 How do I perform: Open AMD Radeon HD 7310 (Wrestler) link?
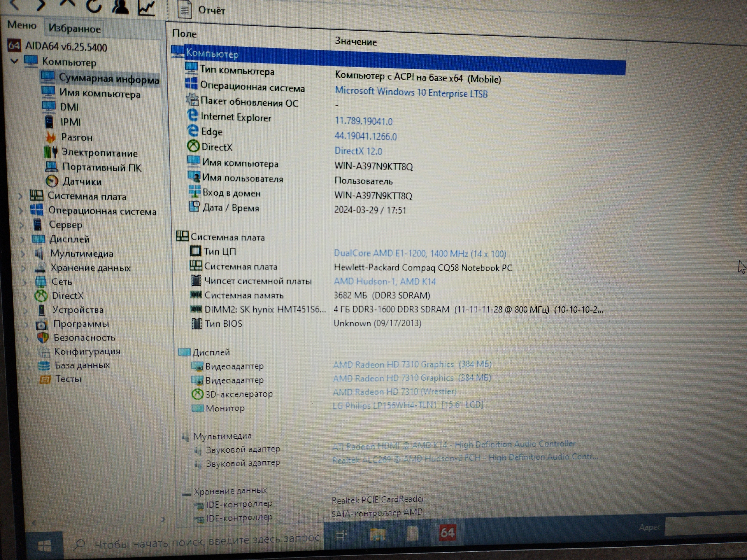(395, 392)
